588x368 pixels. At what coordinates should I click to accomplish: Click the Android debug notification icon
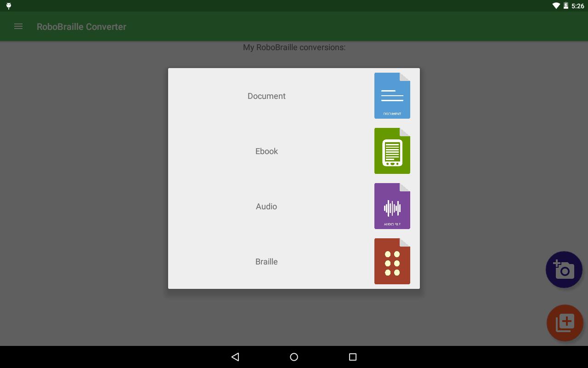pos(8,6)
